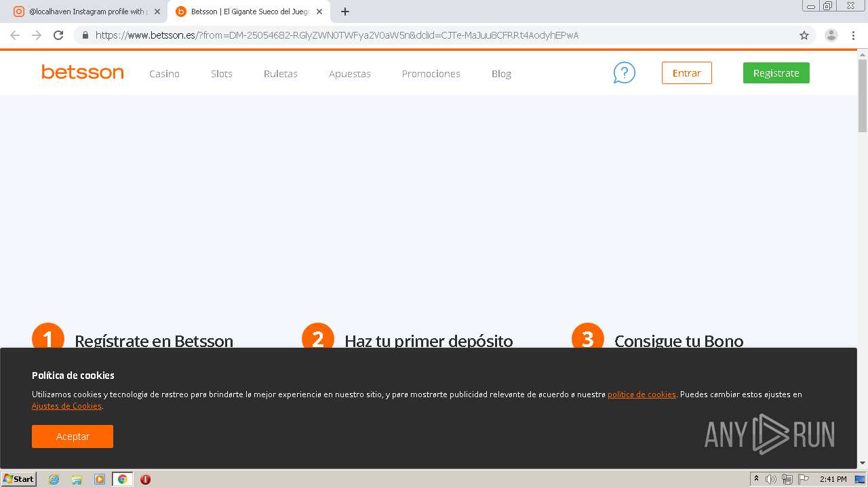
Task: Launch Internet Explorer from taskbar
Action: 54,479
